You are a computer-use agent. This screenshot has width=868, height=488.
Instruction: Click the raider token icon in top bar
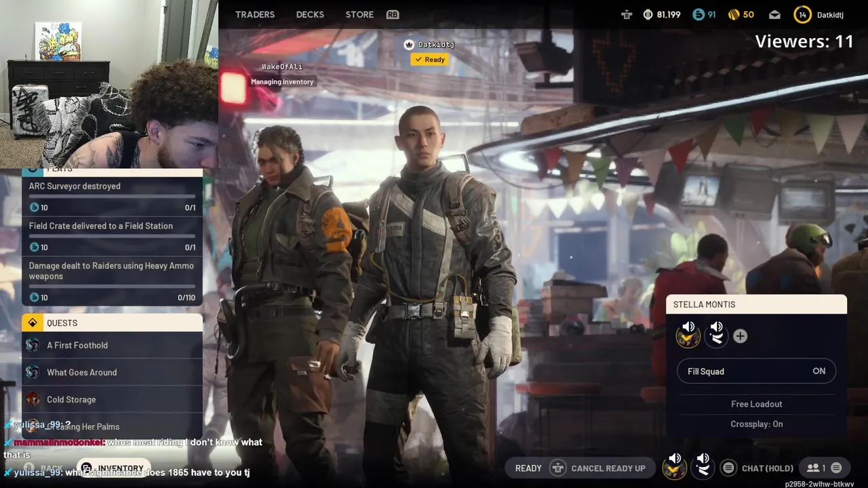(x=626, y=14)
